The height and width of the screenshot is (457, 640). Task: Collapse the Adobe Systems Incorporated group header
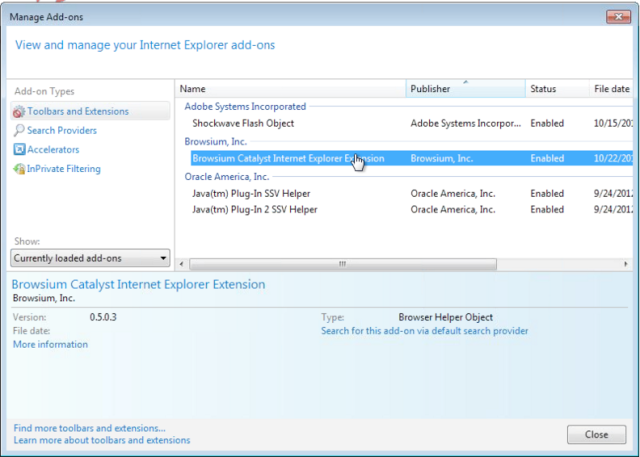[245, 106]
